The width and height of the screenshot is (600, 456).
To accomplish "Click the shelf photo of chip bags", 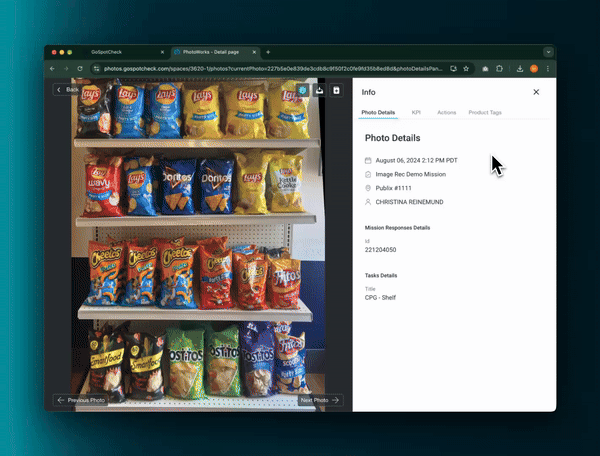I will coord(198,245).
